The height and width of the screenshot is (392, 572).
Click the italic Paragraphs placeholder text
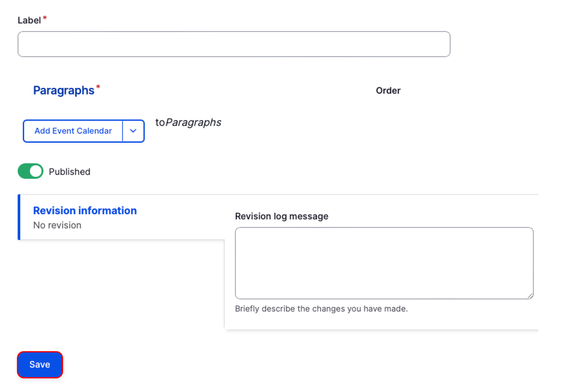tap(193, 122)
